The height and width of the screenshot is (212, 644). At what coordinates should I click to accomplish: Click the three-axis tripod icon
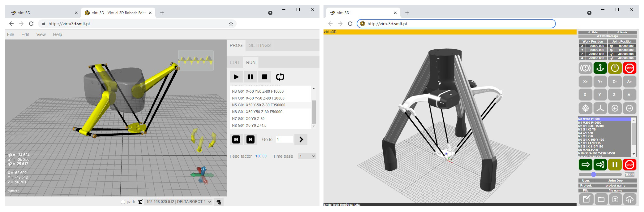600,108
